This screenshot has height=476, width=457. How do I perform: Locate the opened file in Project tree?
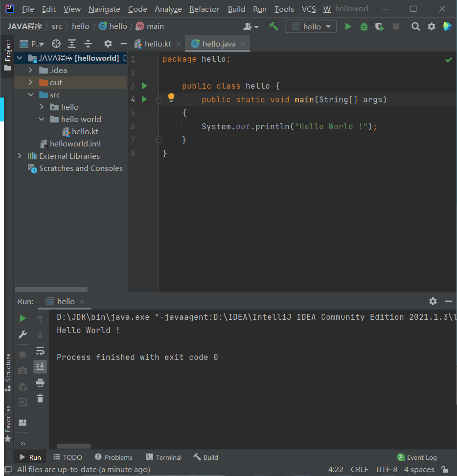[x=56, y=44]
